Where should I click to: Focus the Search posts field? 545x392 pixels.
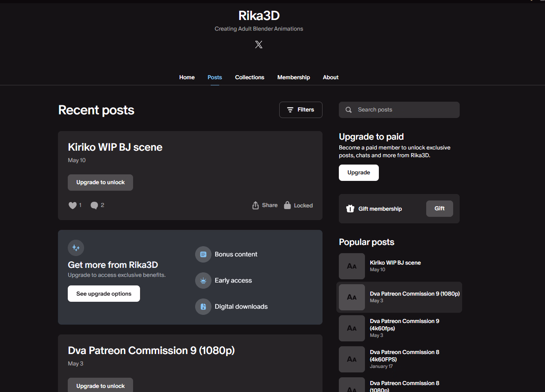click(404, 110)
